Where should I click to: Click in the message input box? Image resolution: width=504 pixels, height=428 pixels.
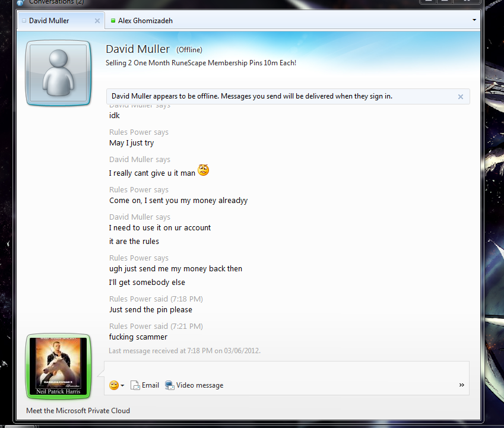coord(286,369)
